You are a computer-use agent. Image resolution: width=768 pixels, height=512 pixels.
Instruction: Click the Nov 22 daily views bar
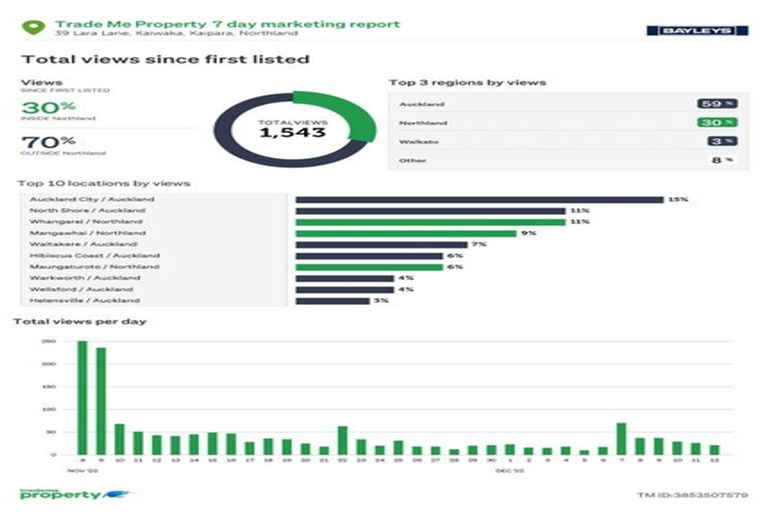[342, 441]
